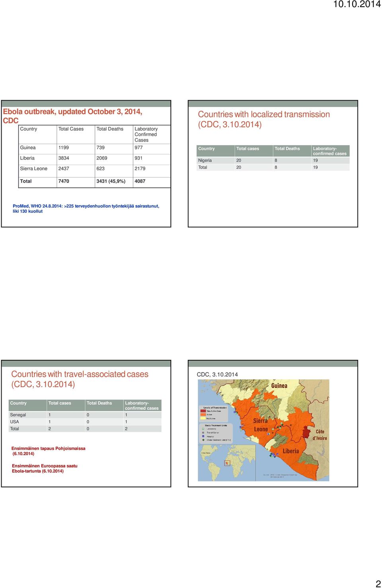Click 'Laboratory-confirmed cases' header in travel-associated table
Viewport: 382px width, 588px height.
(x=142, y=406)
